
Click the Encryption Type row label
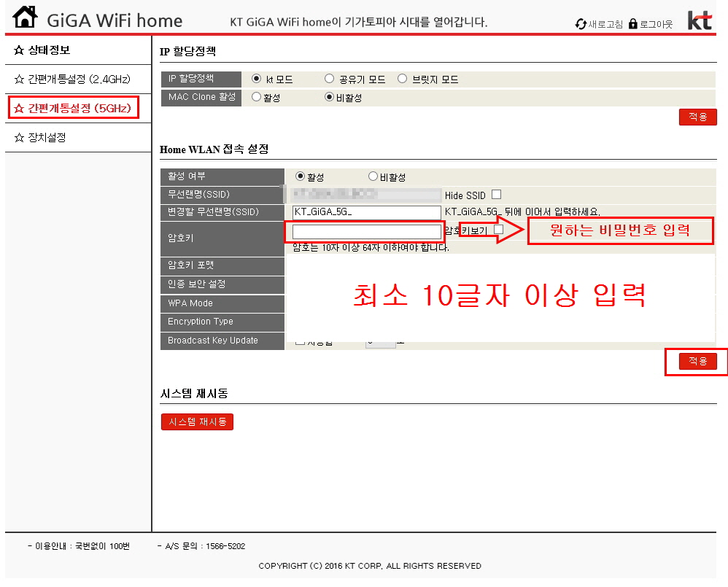[222, 322]
